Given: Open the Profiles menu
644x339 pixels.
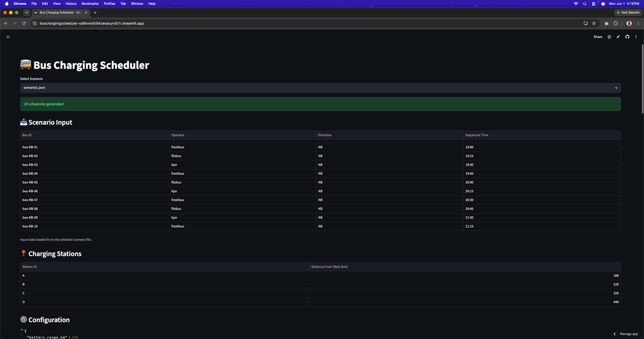Looking at the screenshot, I should [x=109, y=4].
